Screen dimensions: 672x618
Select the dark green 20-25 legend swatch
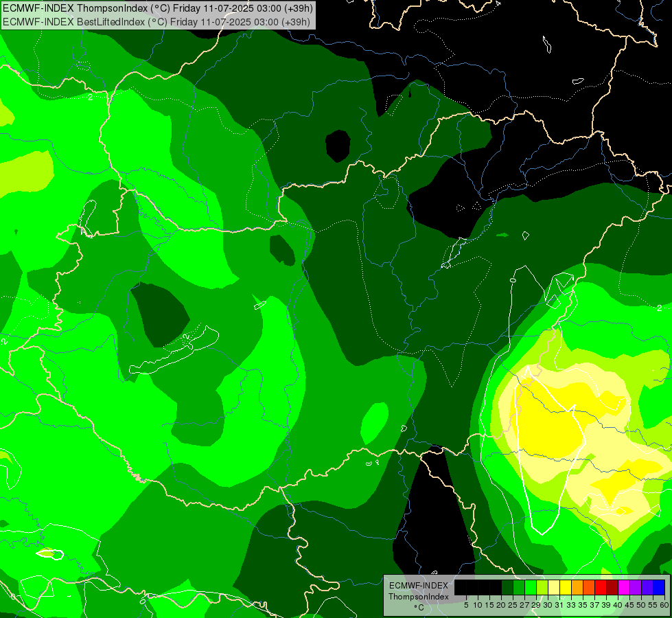point(507,587)
